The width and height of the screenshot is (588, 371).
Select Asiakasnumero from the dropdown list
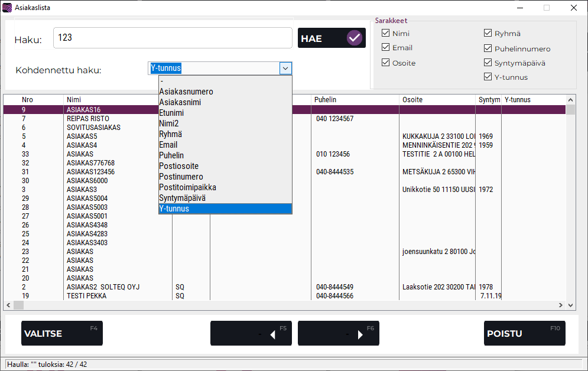(186, 92)
